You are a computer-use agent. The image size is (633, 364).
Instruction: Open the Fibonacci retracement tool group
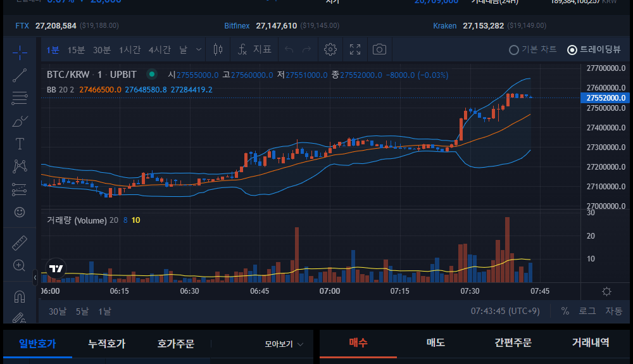20,98
